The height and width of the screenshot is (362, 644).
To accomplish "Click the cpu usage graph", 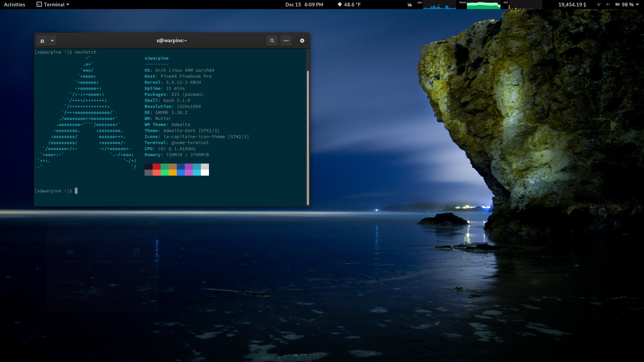I will click(x=439, y=5).
